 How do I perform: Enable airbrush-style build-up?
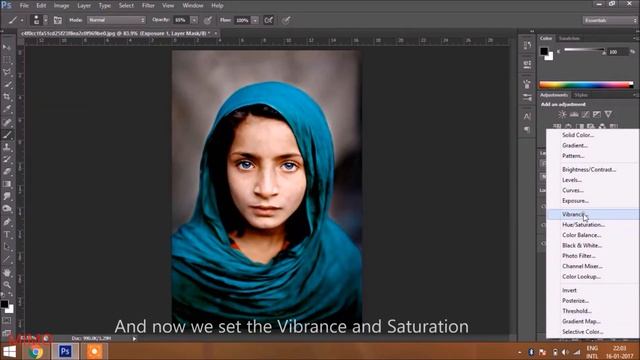(x=269, y=20)
